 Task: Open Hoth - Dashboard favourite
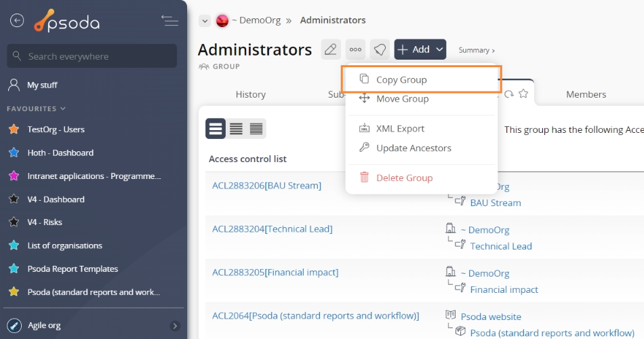point(60,153)
